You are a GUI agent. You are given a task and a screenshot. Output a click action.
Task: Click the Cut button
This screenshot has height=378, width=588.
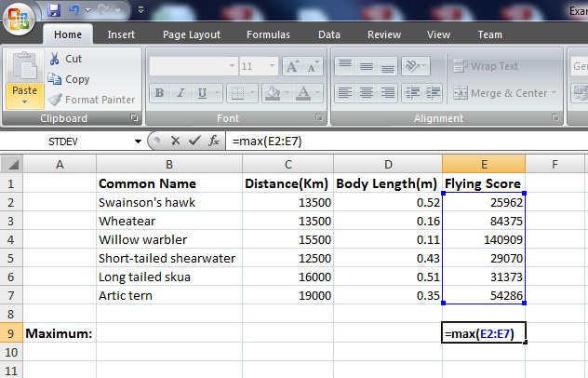click(66, 59)
